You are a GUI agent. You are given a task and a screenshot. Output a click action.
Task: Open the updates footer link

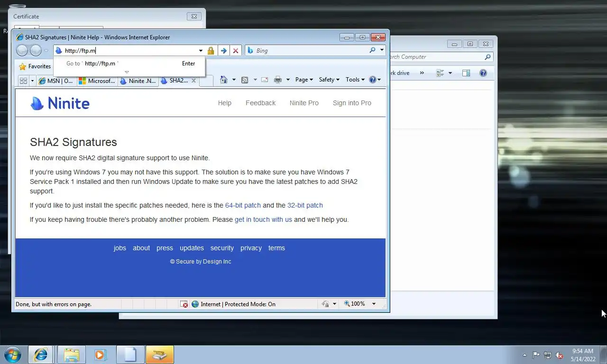click(x=192, y=248)
